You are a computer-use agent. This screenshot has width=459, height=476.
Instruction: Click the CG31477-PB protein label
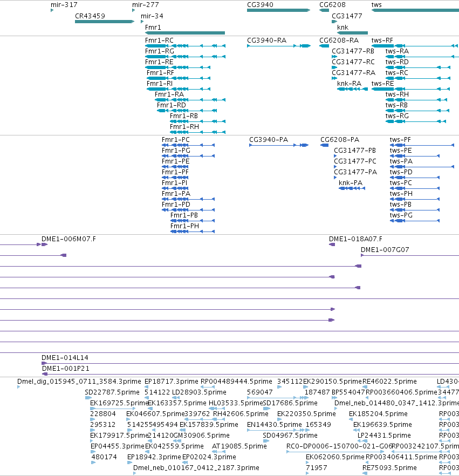click(x=355, y=150)
